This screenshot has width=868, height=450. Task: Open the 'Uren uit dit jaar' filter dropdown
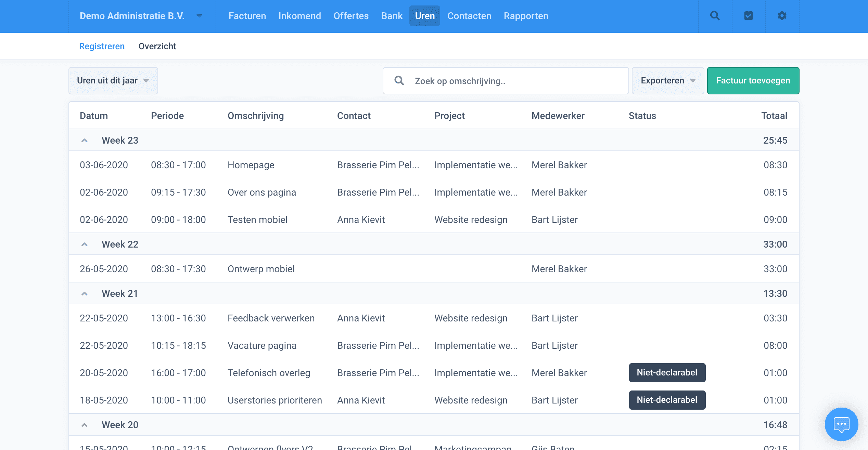tap(113, 81)
